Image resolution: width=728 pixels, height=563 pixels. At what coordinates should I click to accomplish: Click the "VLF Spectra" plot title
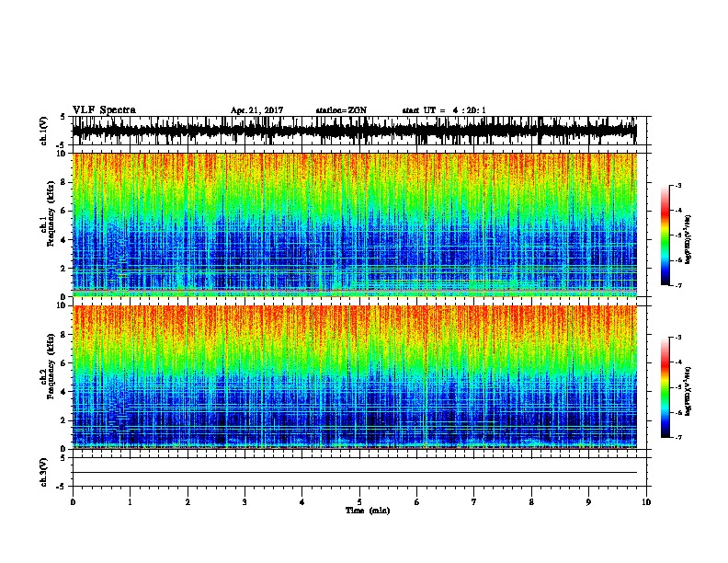pyautogui.click(x=104, y=110)
